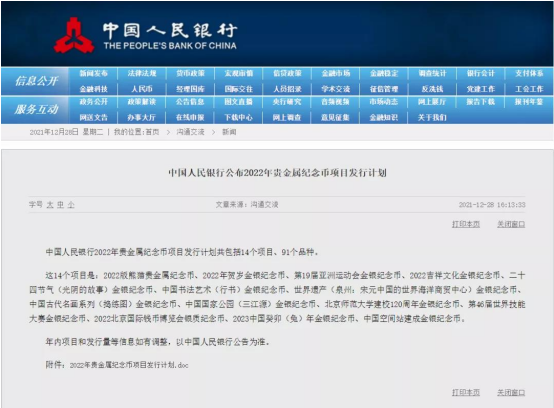This screenshot has height=408, width=554.
Task: Set font size to medium (中)
Action: (60, 205)
